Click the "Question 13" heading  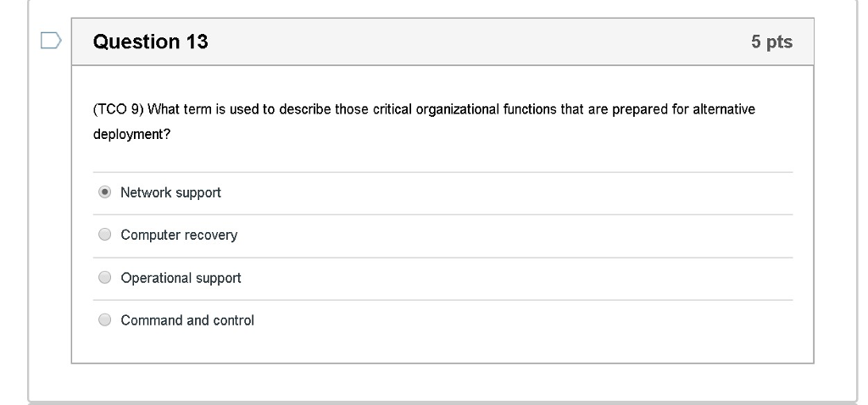pyautogui.click(x=150, y=42)
